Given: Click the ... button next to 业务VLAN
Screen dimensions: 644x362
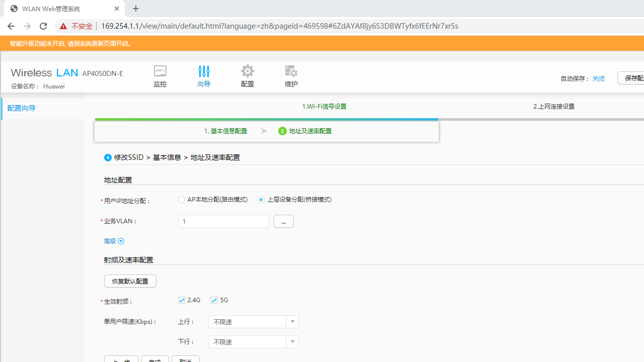Looking at the screenshot, I should click(284, 221).
